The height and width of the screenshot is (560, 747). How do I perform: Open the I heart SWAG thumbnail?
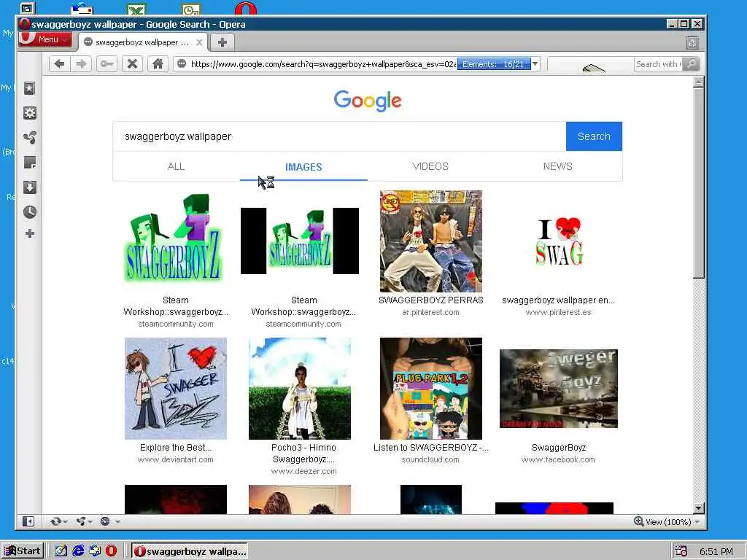[x=559, y=241]
